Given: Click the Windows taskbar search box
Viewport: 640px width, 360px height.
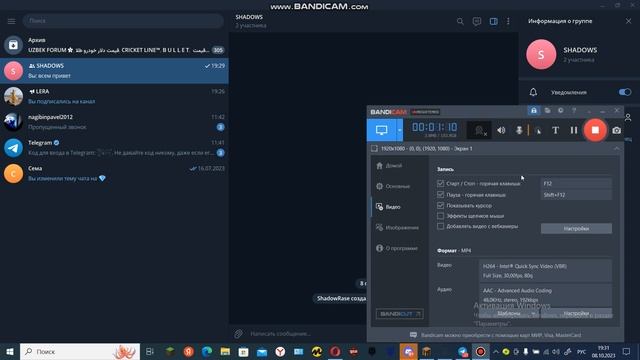Looking at the screenshot, I should point(80,351).
